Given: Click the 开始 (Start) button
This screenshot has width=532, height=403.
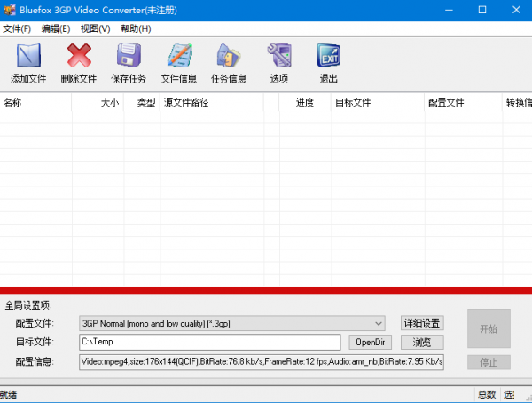Looking at the screenshot, I should pyautogui.click(x=489, y=328).
